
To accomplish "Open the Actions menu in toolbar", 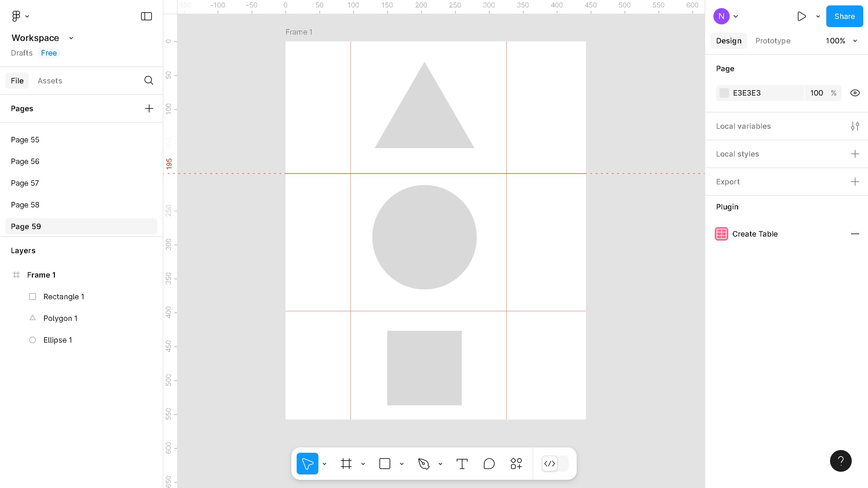I will point(516,464).
